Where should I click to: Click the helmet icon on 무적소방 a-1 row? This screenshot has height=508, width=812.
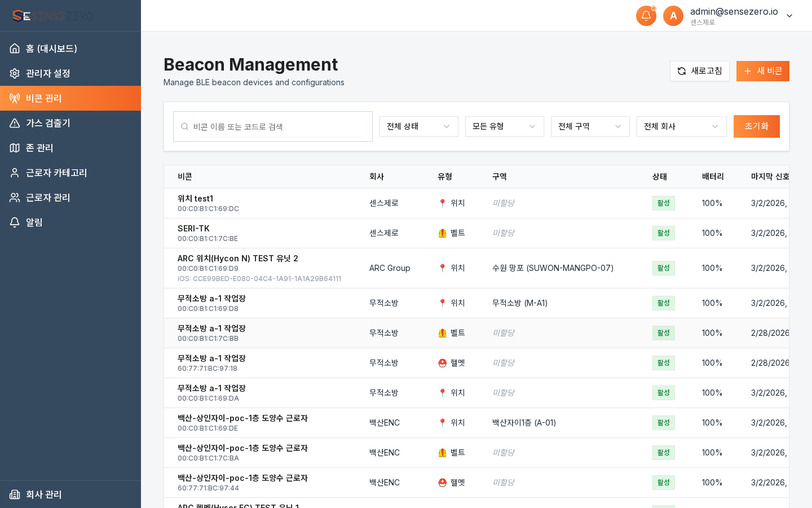tap(443, 363)
